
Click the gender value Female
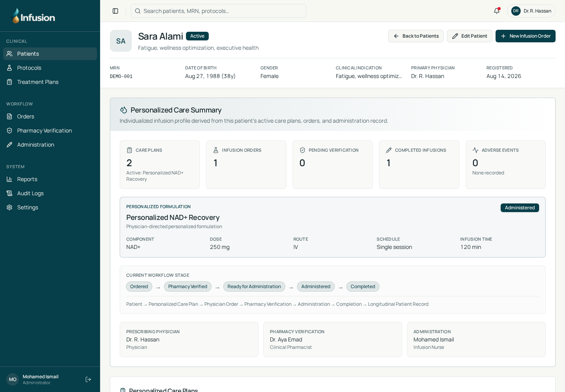pyautogui.click(x=270, y=76)
